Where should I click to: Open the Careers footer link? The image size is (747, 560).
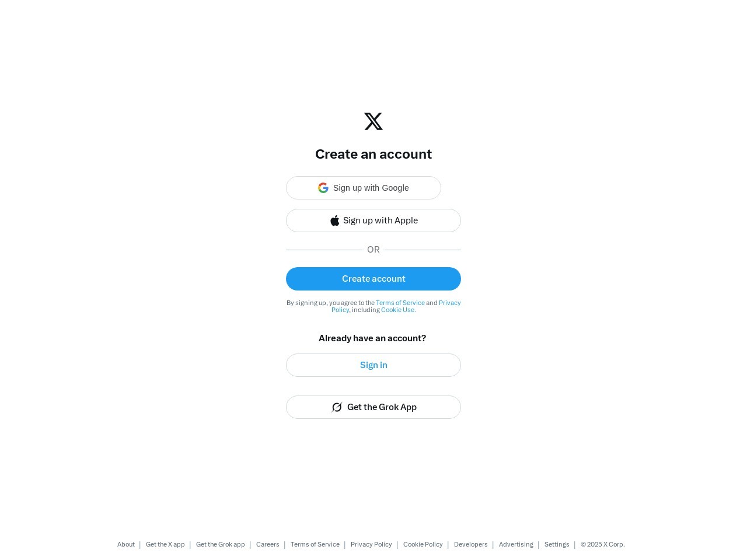[268, 544]
